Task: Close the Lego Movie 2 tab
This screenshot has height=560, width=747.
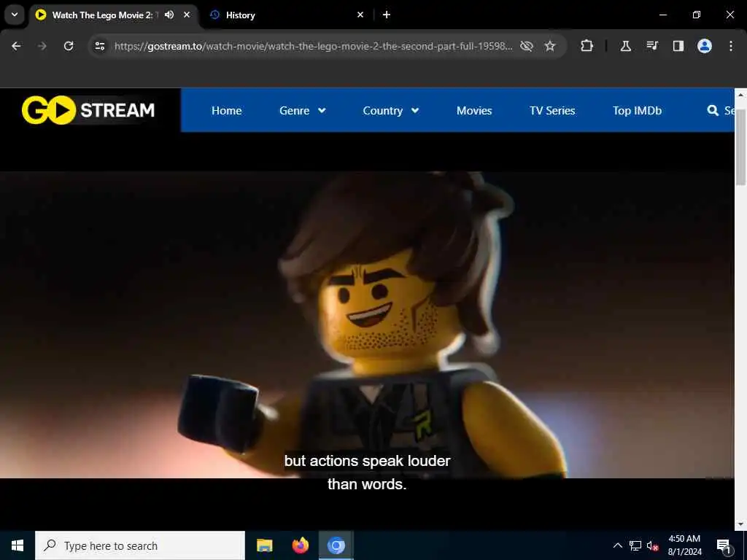Action: click(187, 15)
